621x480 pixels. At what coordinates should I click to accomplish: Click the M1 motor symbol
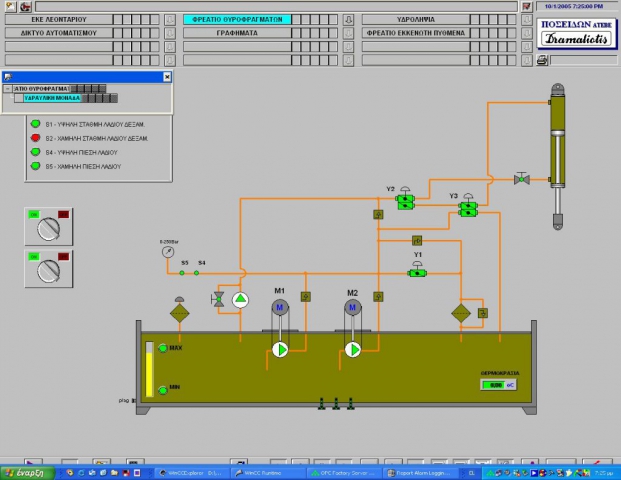[x=280, y=307]
